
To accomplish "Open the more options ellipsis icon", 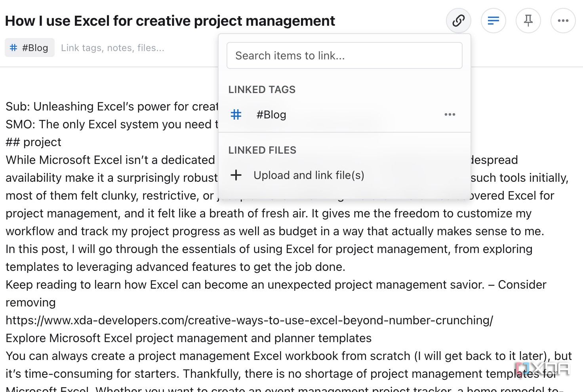I will 563,21.
